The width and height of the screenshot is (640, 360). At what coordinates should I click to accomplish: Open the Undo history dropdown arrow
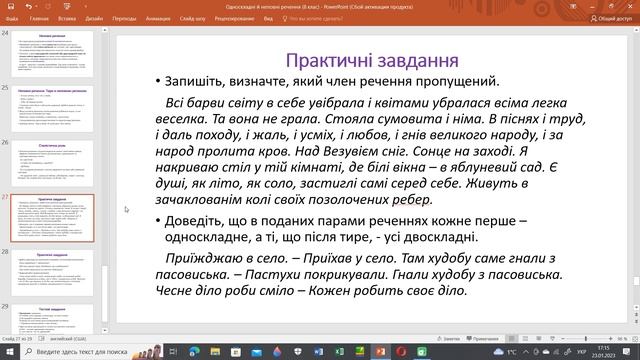(36, 7)
